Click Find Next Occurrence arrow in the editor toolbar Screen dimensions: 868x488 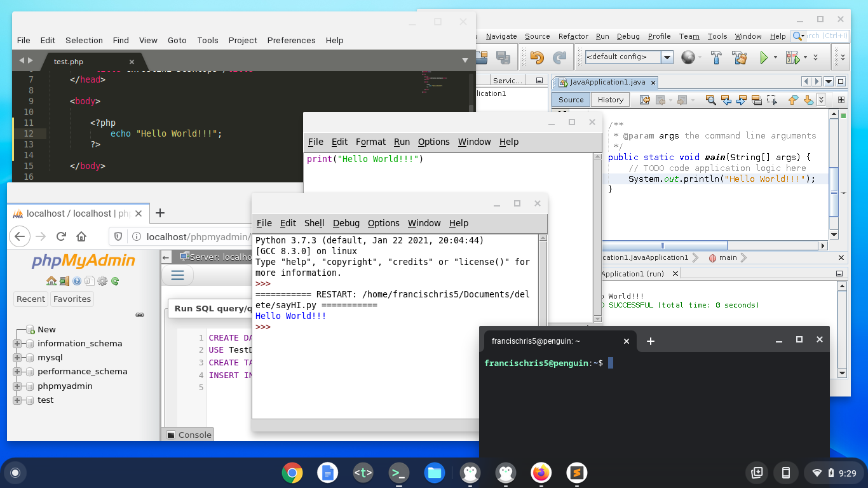tap(741, 100)
